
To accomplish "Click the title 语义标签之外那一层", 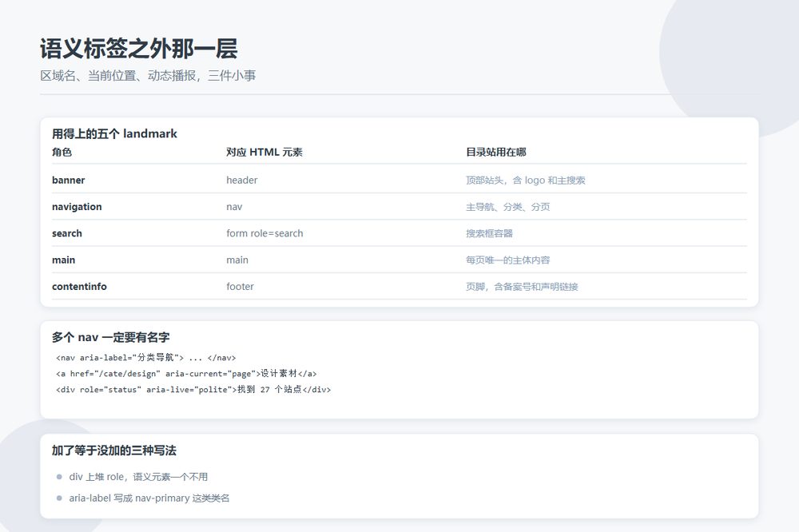I will [x=138, y=49].
